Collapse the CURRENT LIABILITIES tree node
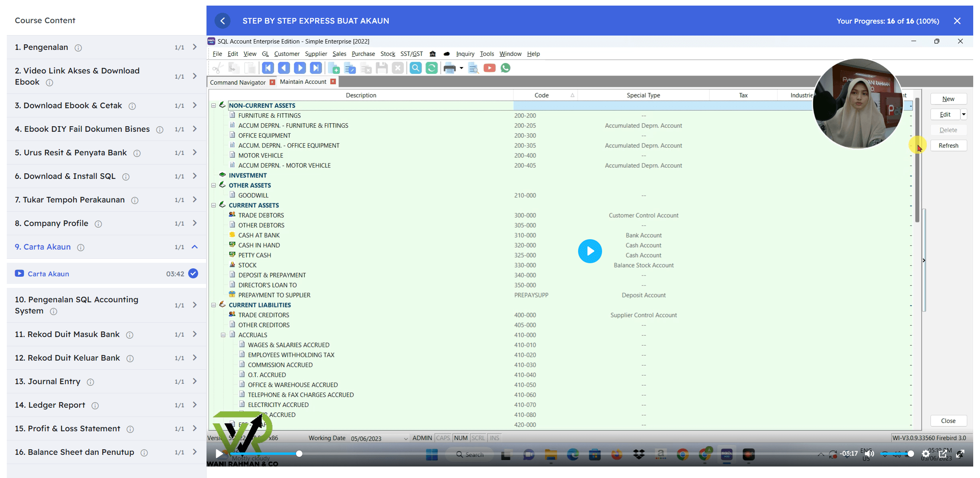The image size is (980, 478). point(214,305)
